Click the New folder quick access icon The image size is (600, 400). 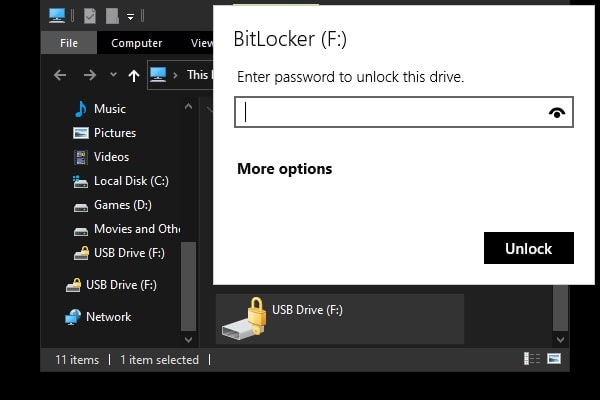[112, 15]
